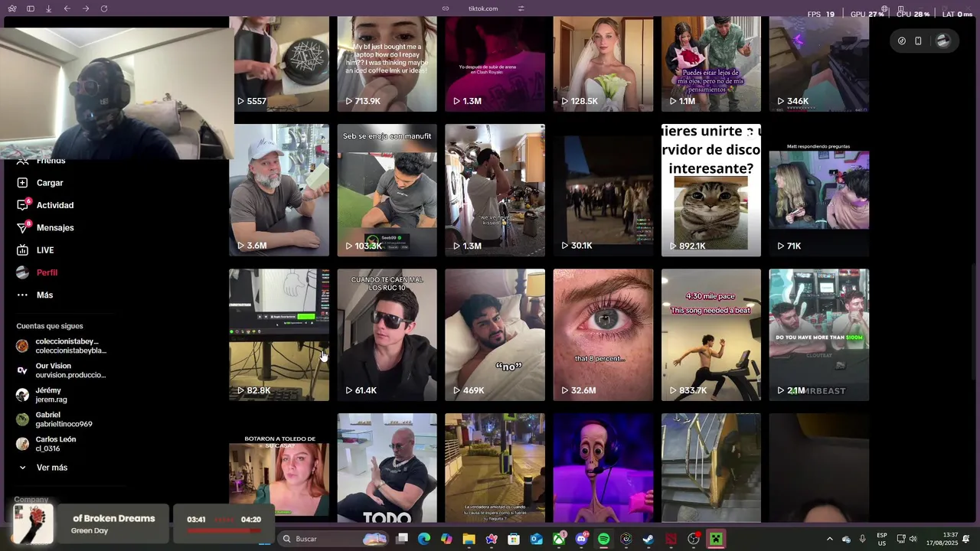This screenshot has height=551, width=980.
Task: Open Minecraft icon in taskbar
Action: click(716, 539)
